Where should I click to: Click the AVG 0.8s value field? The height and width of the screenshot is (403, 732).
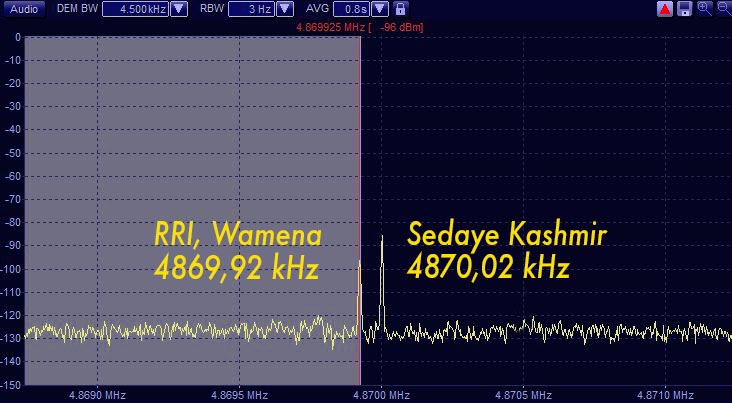coord(350,9)
